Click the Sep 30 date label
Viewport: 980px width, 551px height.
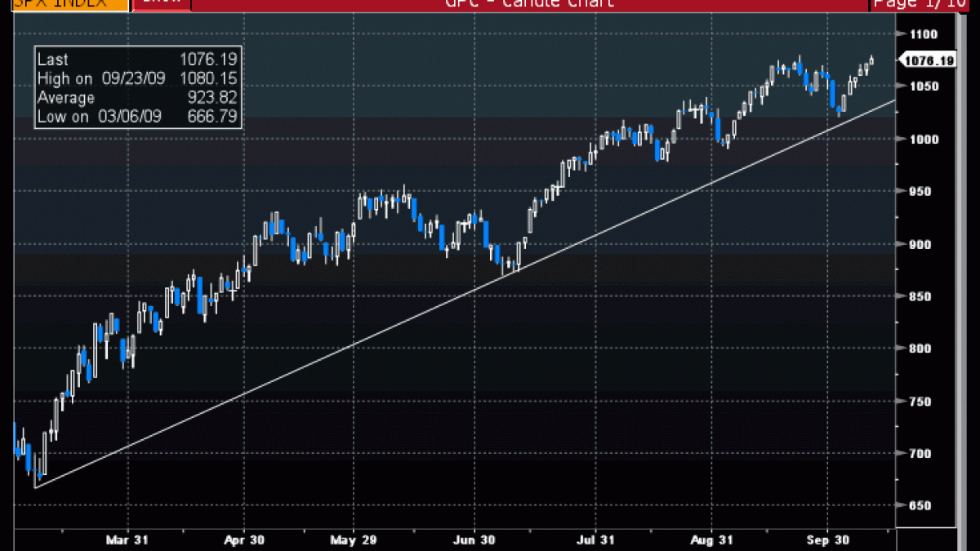click(827, 540)
